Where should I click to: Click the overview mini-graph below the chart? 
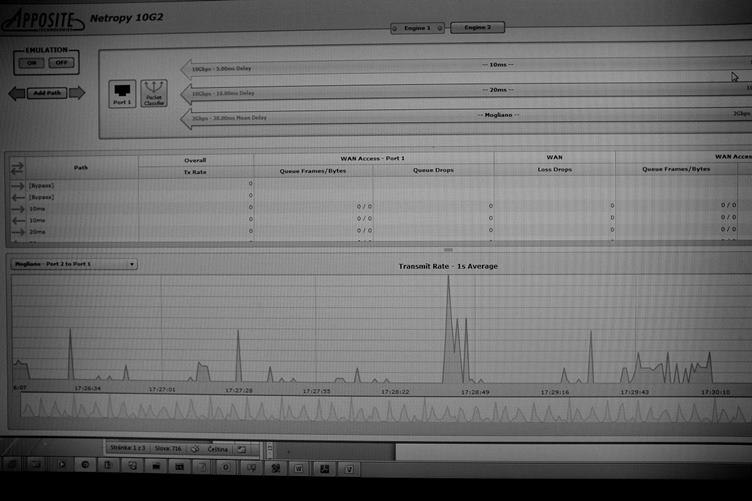coord(386,408)
